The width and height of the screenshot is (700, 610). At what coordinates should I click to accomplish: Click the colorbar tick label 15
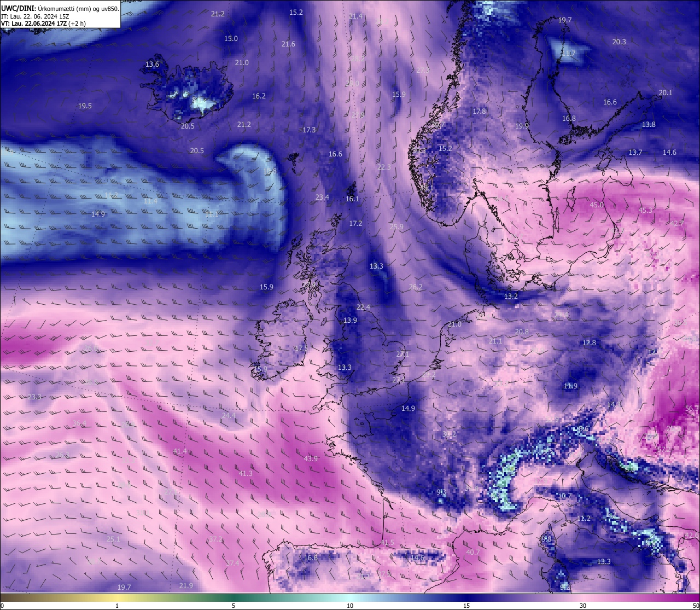tap(466, 606)
